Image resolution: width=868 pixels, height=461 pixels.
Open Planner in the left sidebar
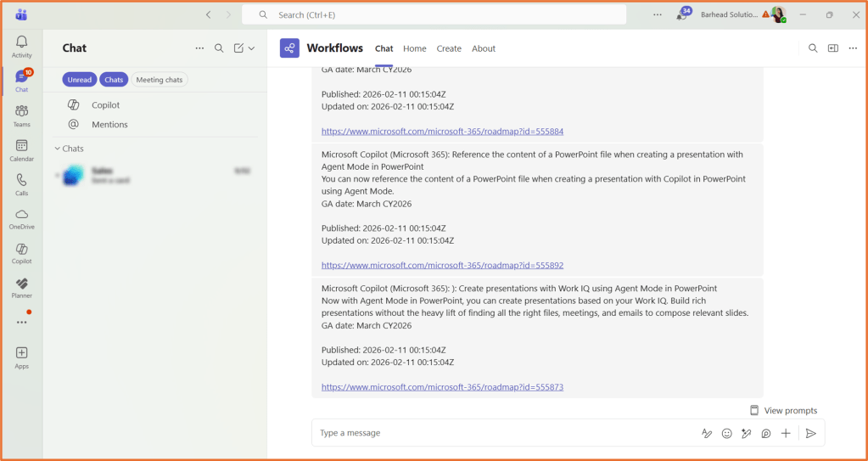[21, 288]
